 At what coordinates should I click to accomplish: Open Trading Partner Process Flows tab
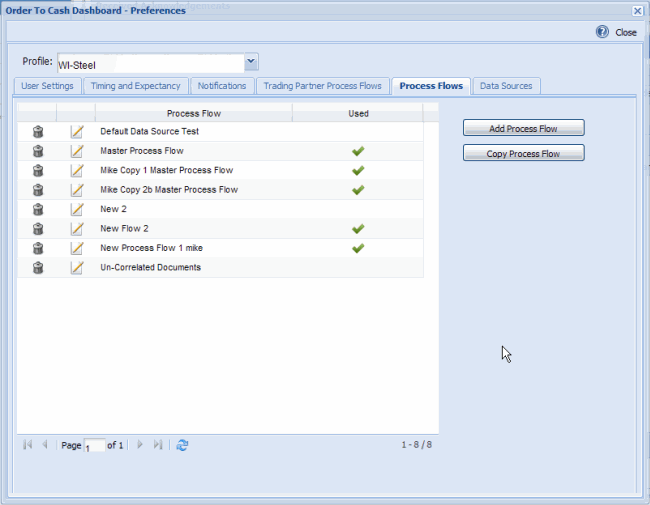click(x=323, y=86)
